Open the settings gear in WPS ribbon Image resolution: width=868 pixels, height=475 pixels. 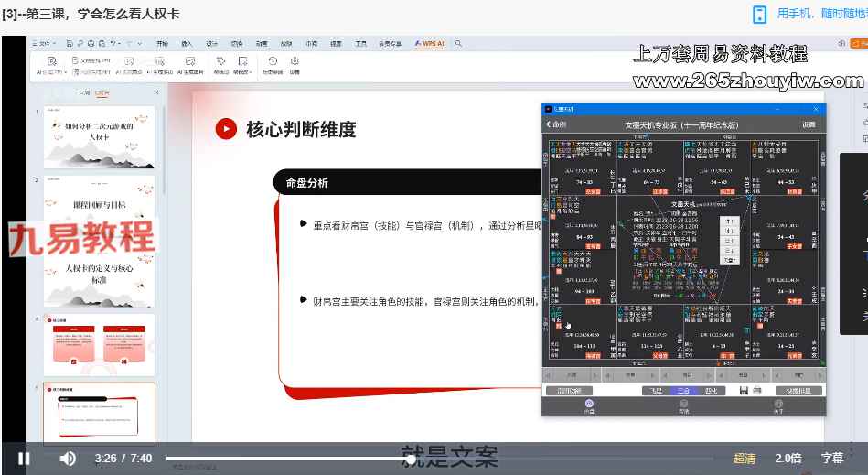coord(295,63)
